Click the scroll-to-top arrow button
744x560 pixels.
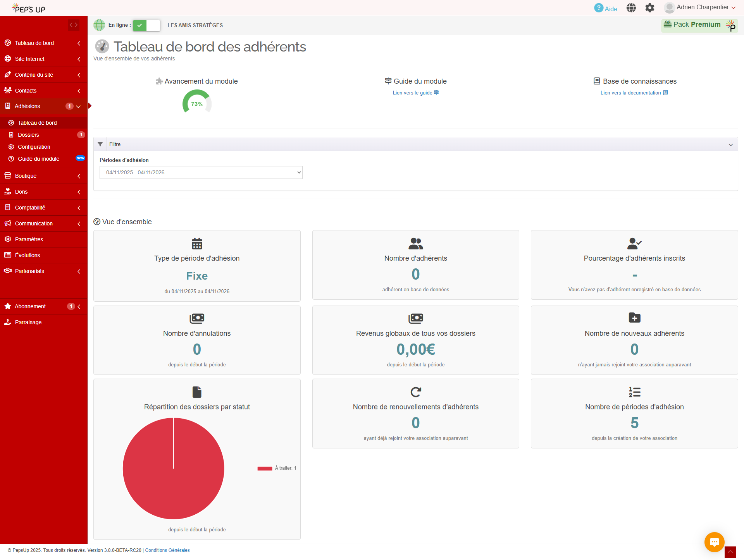tap(730, 552)
